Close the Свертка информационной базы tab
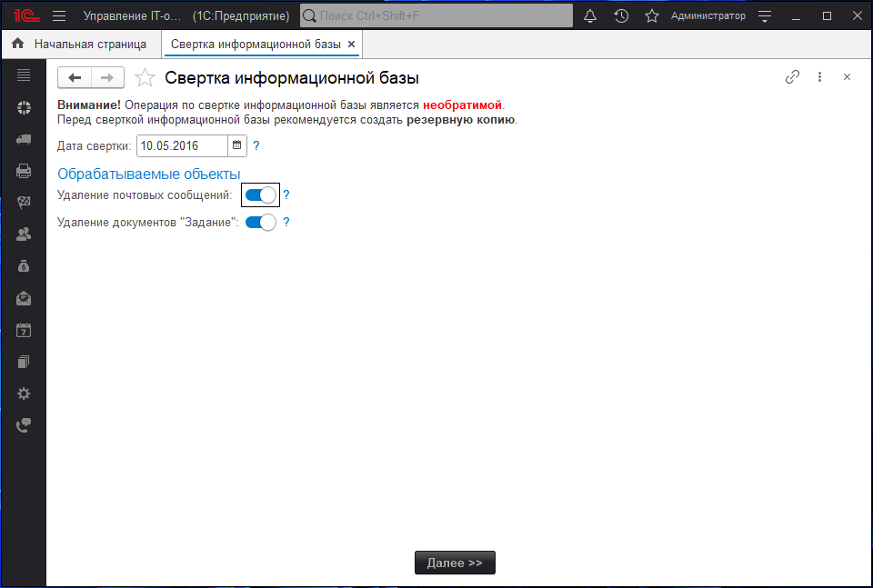The height and width of the screenshot is (588, 873). tap(352, 44)
